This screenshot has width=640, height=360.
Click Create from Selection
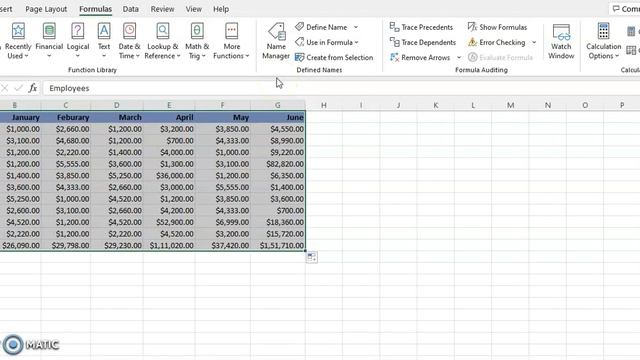tap(334, 58)
